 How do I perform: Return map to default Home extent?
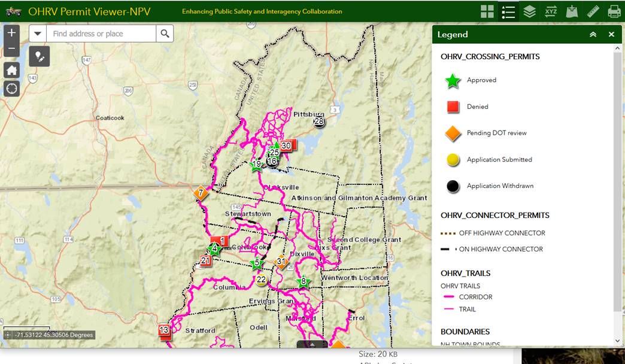12,70
